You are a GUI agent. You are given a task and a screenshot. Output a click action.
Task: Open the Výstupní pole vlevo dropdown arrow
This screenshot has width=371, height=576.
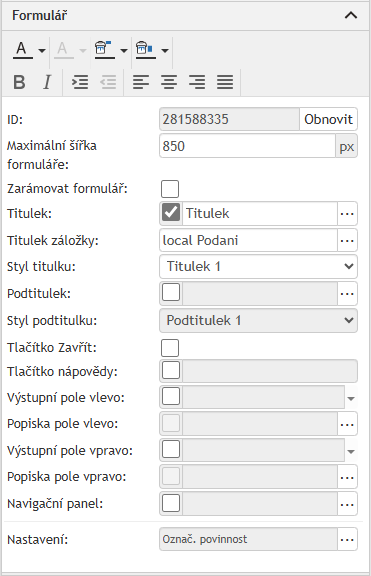click(351, 398)
